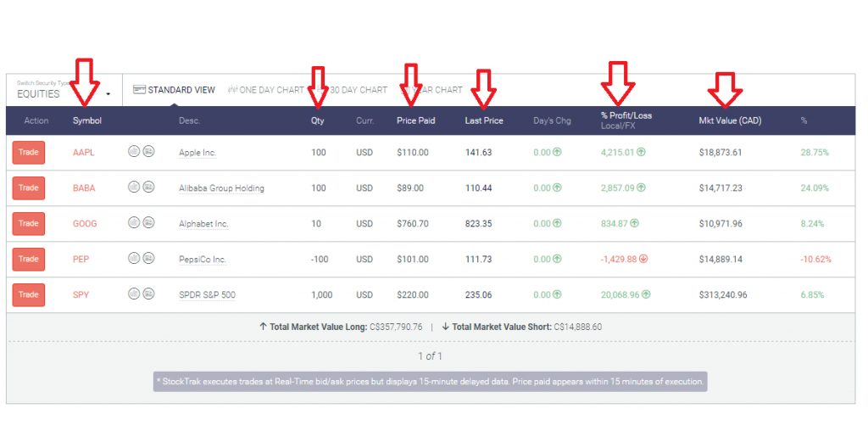
Task: Sort by the Mkt Value (CAD) header
Action: click(x=730, y=120)
